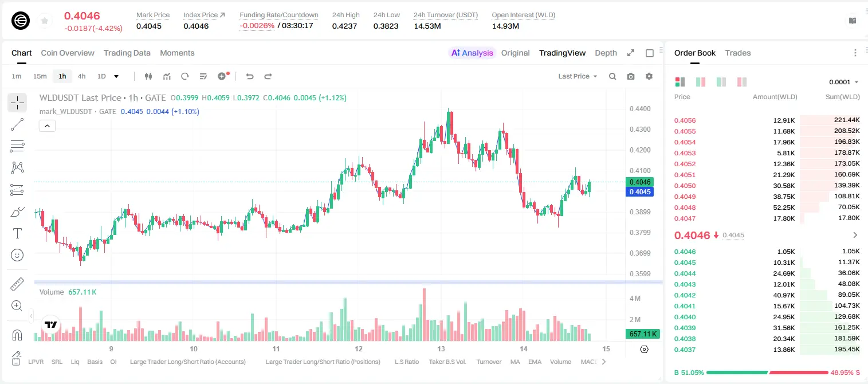This screenshot has height=384, width=868.
Task: Click the buy/sell ratio bar
Action: (x=768, y=373)
